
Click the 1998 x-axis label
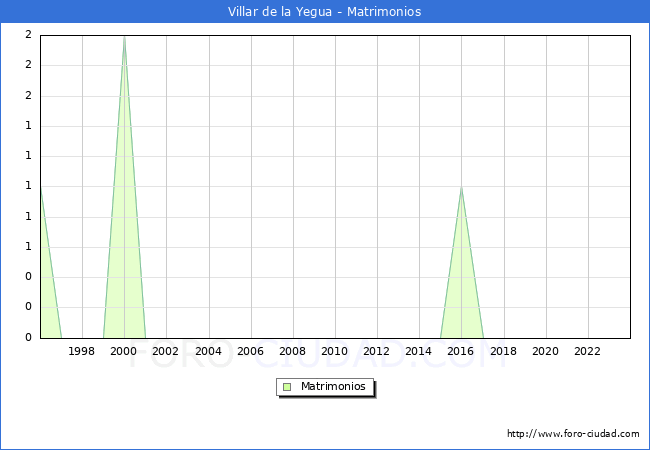point(81,351)
